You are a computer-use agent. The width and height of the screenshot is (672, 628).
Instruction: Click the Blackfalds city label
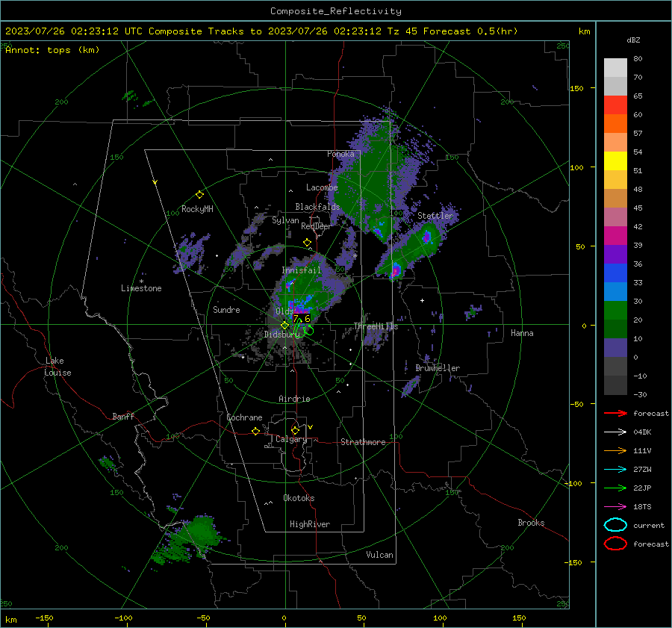point(317,207)
